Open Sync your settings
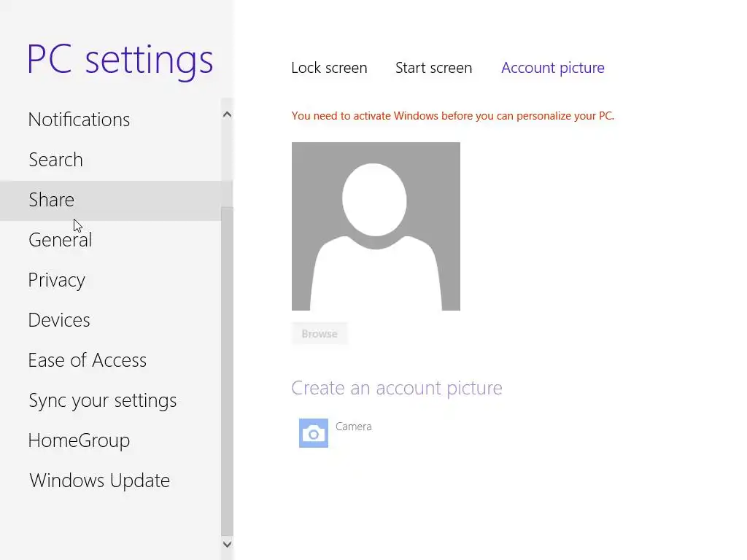This screenshot has height=560, width=747. 102,400
